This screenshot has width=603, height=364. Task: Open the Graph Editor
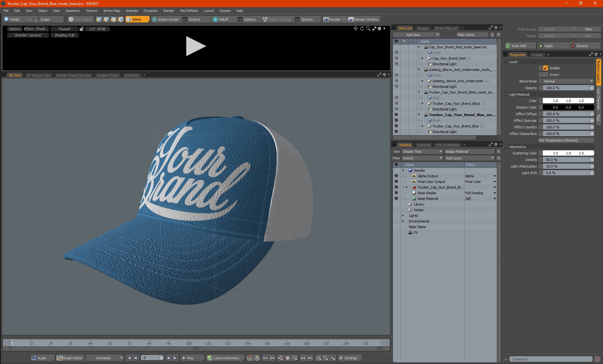70,358
